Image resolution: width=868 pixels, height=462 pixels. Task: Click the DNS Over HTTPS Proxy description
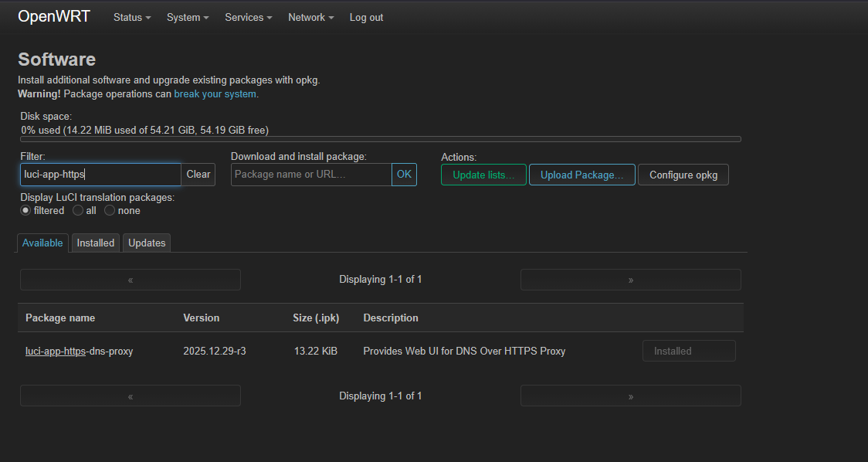[464, 352]
